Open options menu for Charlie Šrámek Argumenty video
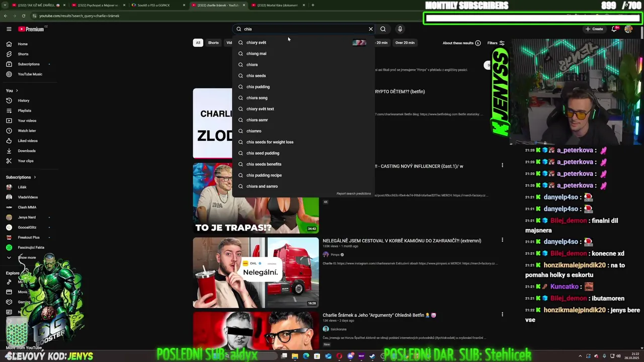This screenshot has width=644, height=362. pyautogui.click(x=502, y=315)
